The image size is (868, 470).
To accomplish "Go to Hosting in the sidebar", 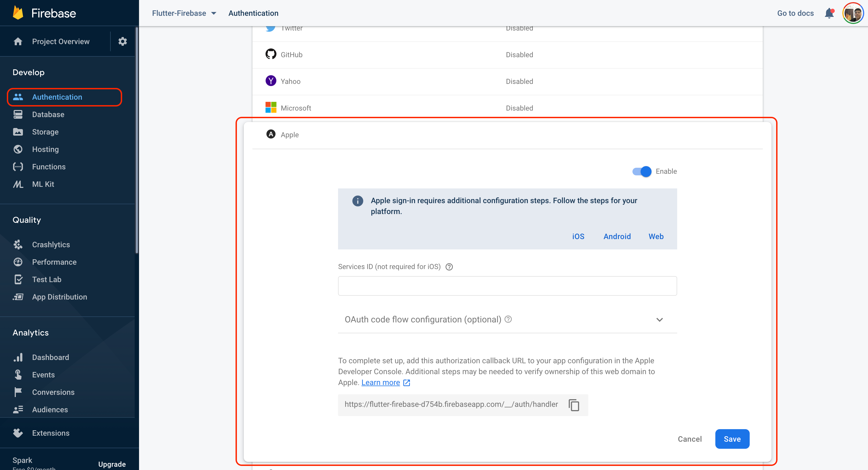I will pos(46,149).
